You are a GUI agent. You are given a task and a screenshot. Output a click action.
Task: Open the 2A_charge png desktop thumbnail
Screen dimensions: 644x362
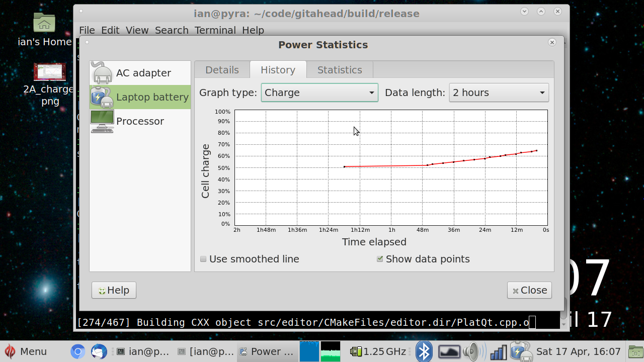[49, 72]
